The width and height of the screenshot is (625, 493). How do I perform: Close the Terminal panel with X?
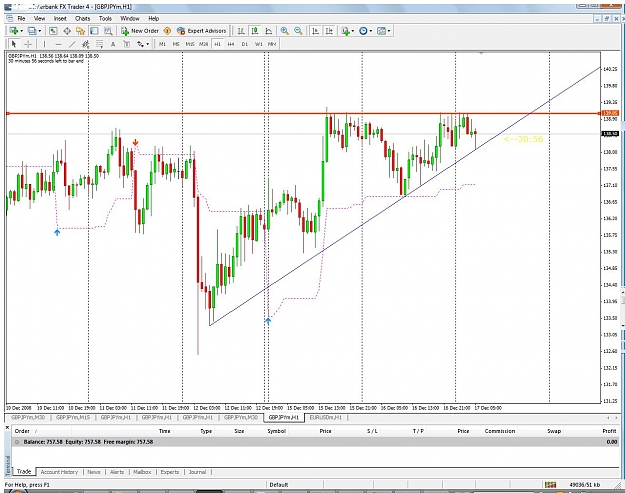click(7, 427)
